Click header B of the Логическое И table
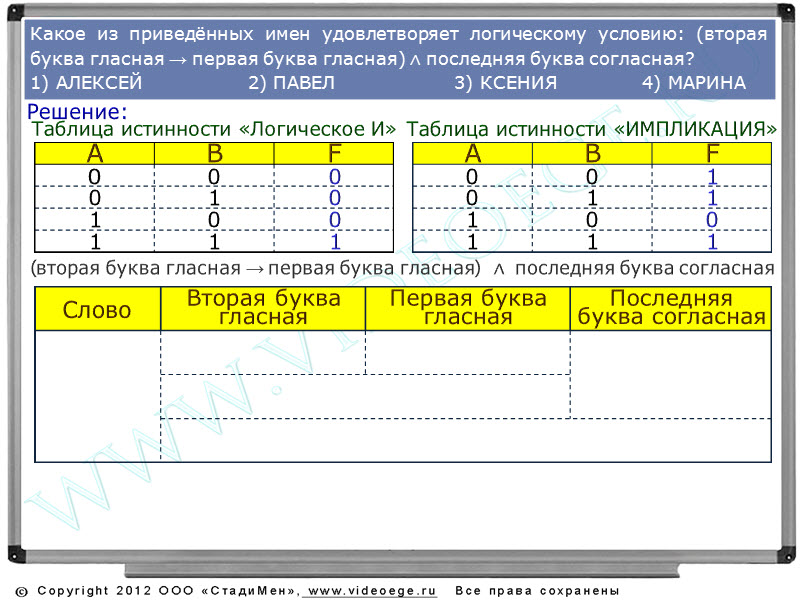 click(214, 154)
